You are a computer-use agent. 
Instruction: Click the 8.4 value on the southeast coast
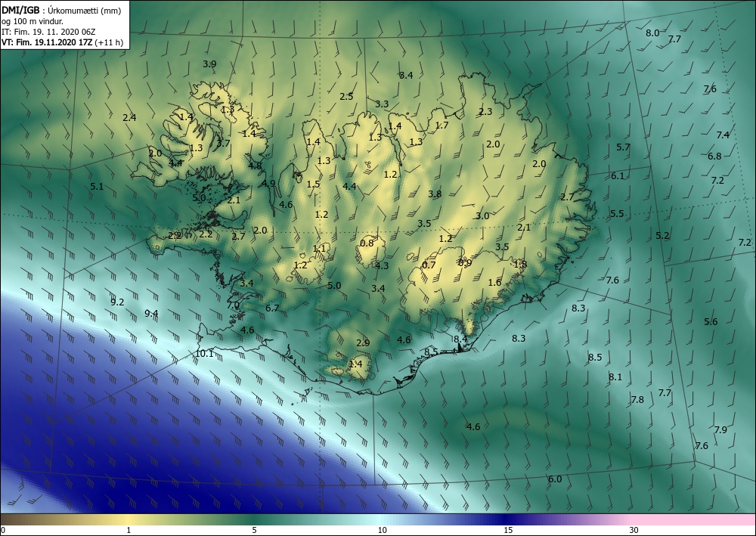tap(460, 339)
